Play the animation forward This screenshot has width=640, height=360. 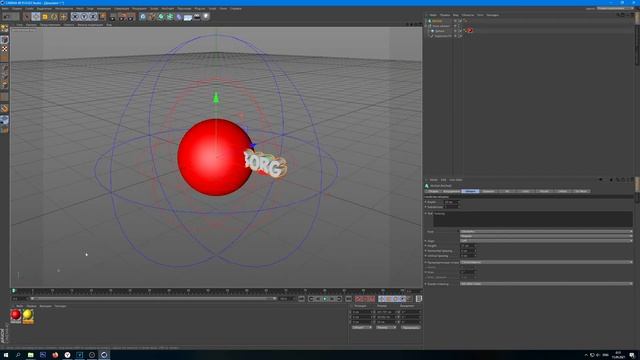coord(325,299)
